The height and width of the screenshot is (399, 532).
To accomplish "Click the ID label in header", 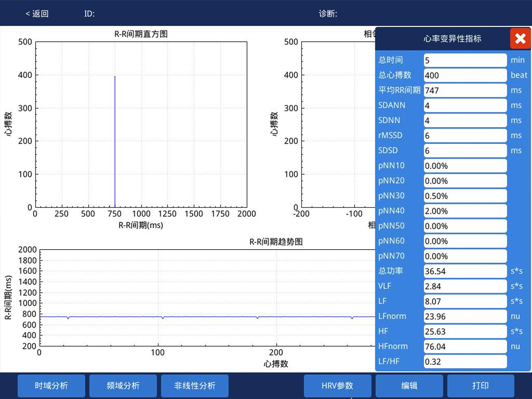I will [x=89, y=14].
